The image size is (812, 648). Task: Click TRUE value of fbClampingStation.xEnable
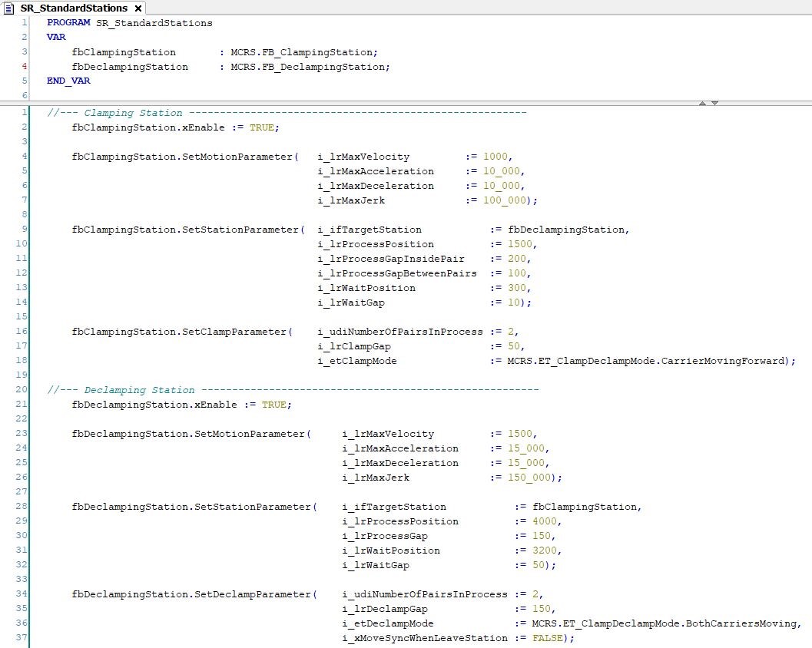(x=261, y=127)
